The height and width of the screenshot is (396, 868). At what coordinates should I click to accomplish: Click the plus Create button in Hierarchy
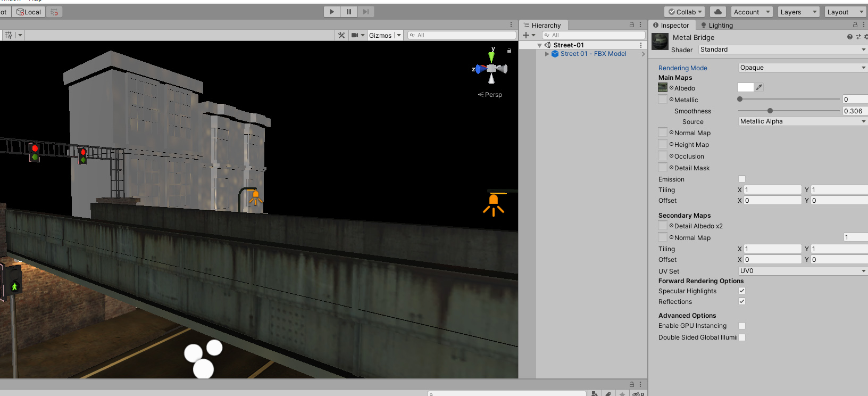[x=529, y=35]
